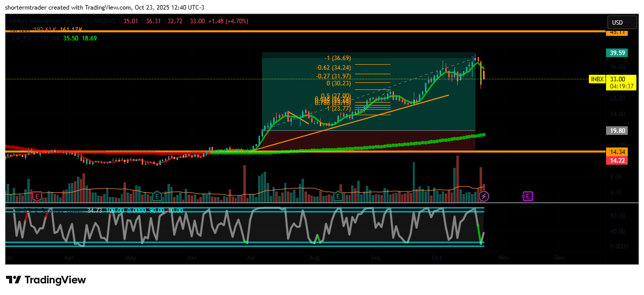Viewport: 644px width, 295px height.
Task: Click the Jul label on time axis
Action: pos(250,257)
